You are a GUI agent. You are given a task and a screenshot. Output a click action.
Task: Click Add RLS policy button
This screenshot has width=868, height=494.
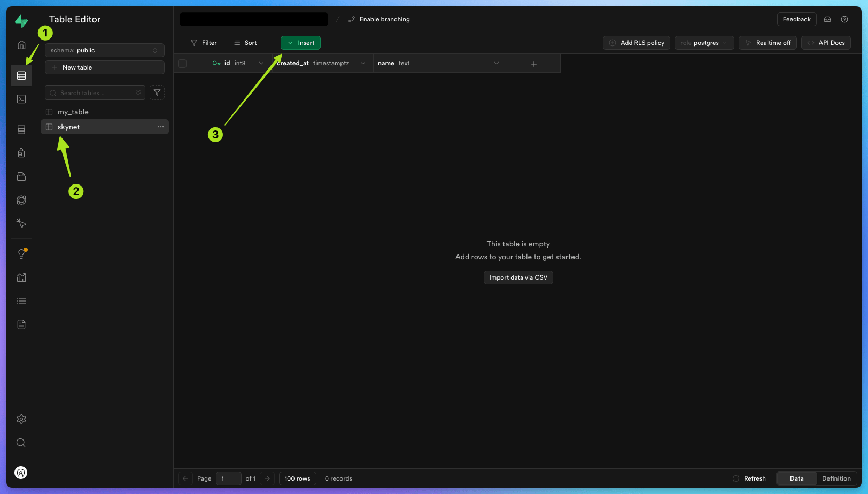(637, 43)
